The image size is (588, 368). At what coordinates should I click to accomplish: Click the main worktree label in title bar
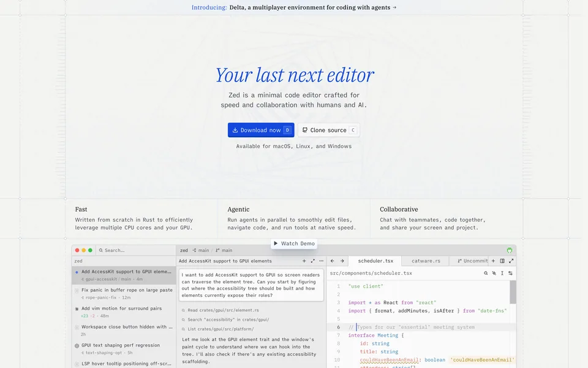[x=201, y=250]
